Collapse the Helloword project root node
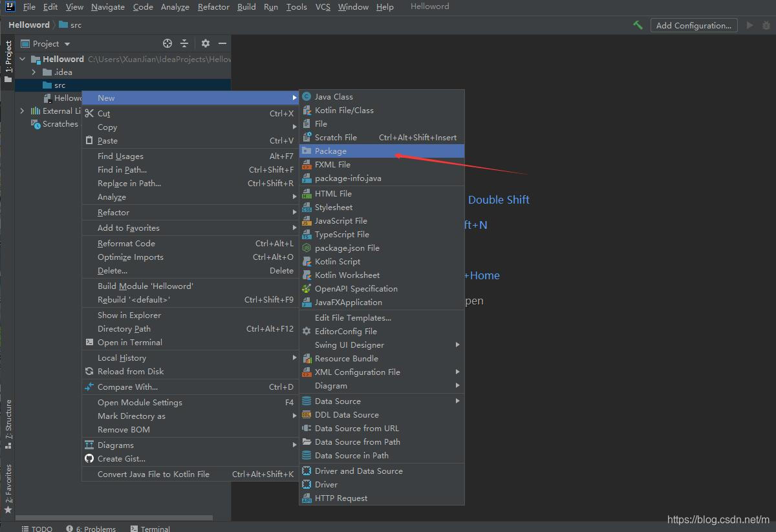The height and width of the screenshot is (532, 776). coord(23,59)
